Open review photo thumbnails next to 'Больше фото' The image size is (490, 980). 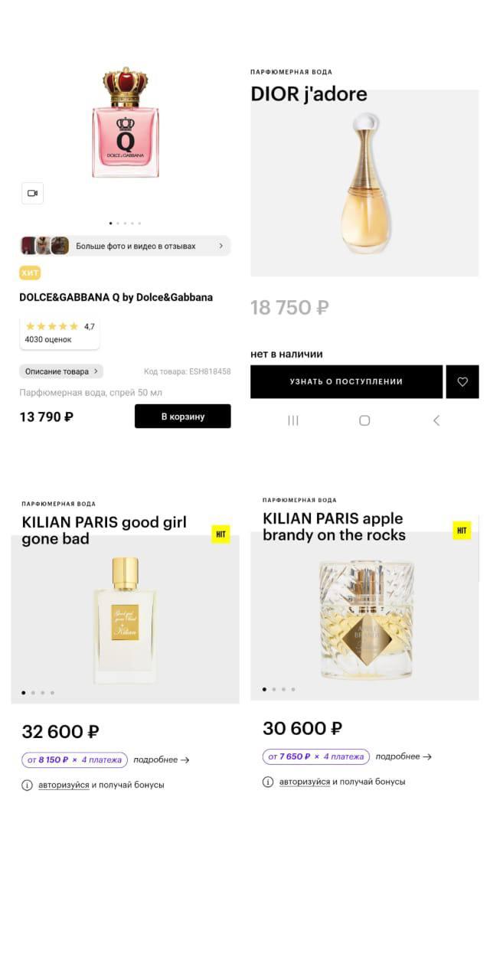44,246
